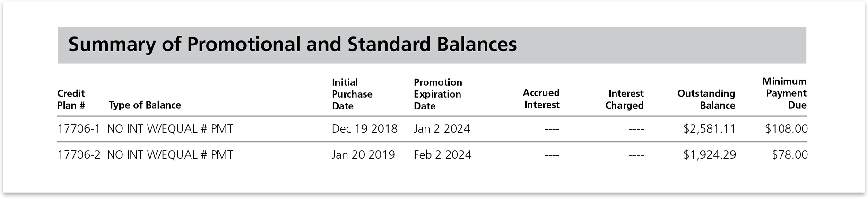868x199 pixels.
Task: Click the Type of Balance column header
Action: coord(145,105)
